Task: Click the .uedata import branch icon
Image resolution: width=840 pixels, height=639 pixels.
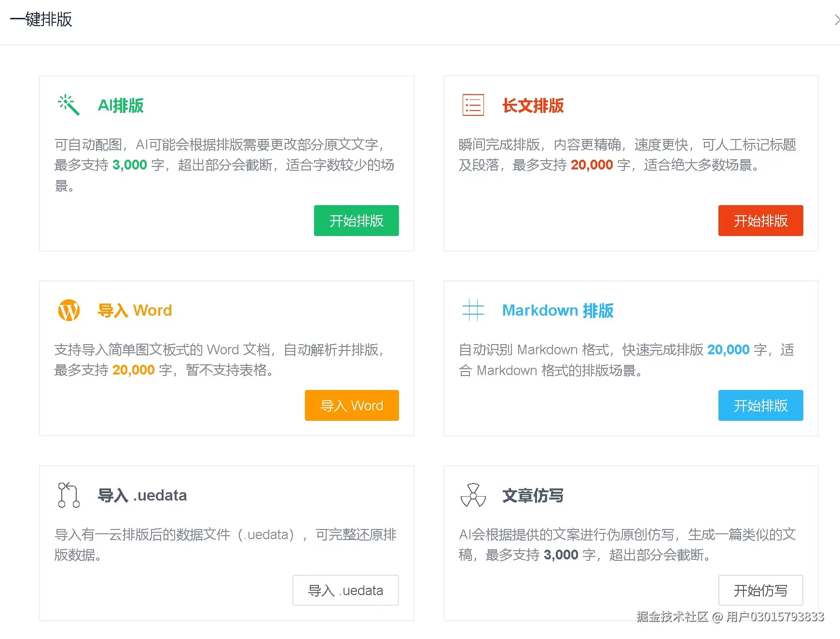Action: point(69,495)
